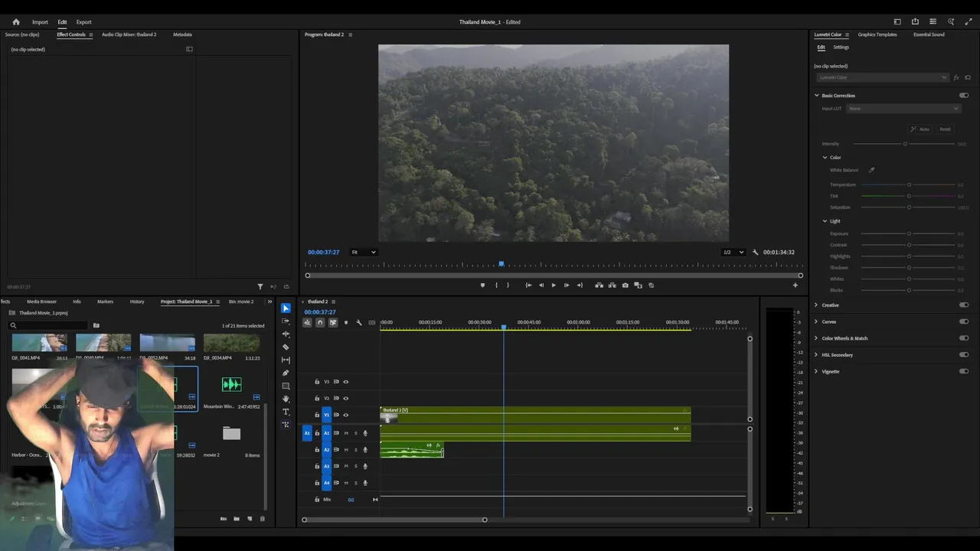
Task: Select the Slip tool
Action: (x=286, y=360)
